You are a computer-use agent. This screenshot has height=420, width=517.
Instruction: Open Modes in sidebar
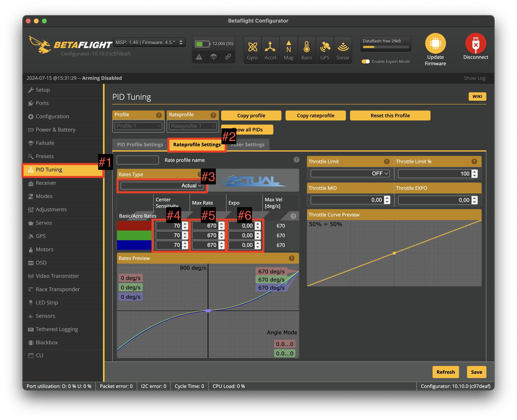click(63, 196)
